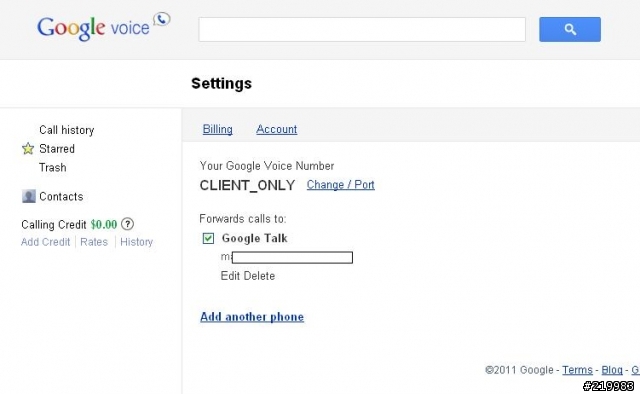
Task: Click the blue search magnifier button
Action: tap(570, 29)
